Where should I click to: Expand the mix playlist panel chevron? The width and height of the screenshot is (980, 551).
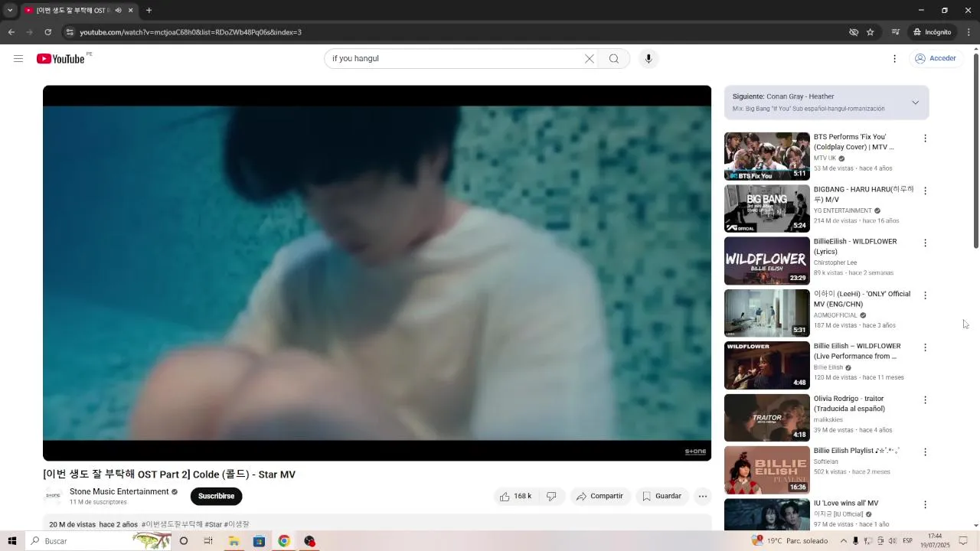(x=915, y=103)
